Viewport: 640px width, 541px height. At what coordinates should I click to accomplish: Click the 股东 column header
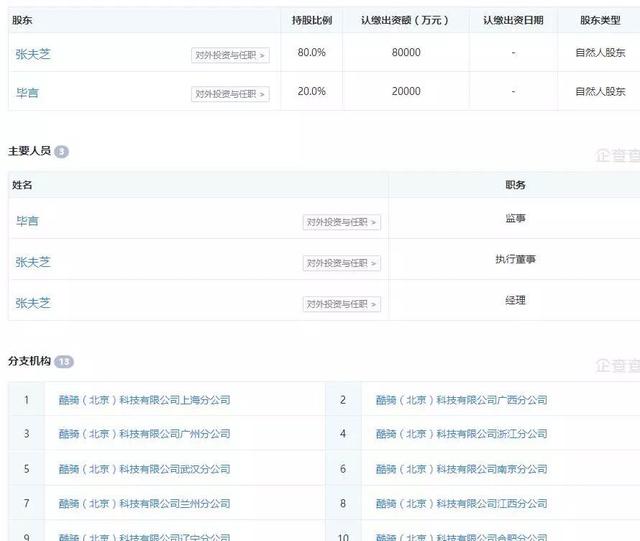point(22,20)
